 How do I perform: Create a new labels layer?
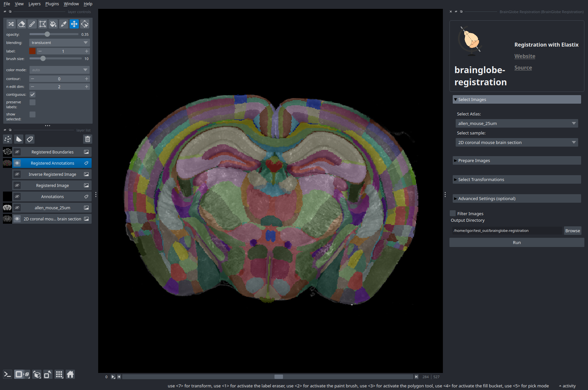pyautogui.click(x=30, y=139)
